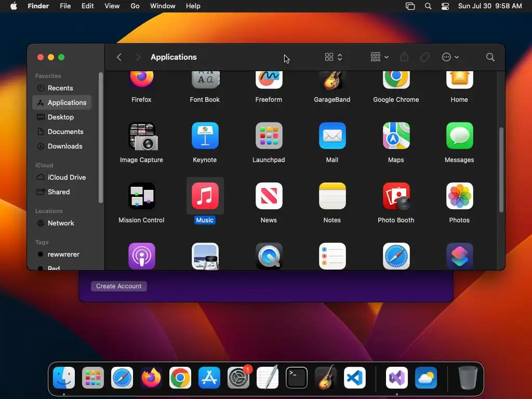Screen dimensions: 532x399
Task: Select the Mail app icon
Action: 332,136
